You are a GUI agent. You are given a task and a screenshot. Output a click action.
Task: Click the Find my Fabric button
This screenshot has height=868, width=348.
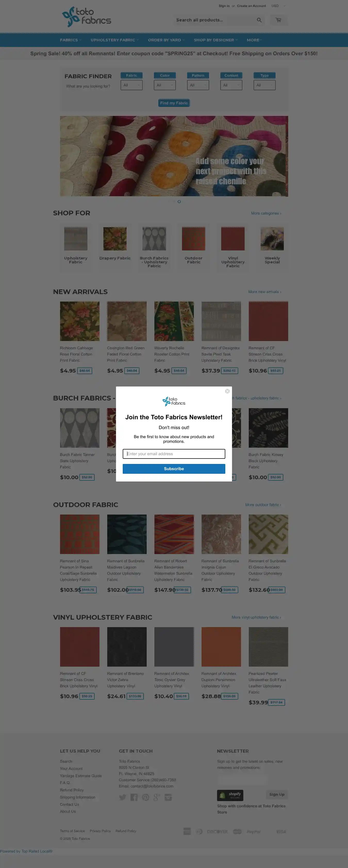tap(174, 103)
